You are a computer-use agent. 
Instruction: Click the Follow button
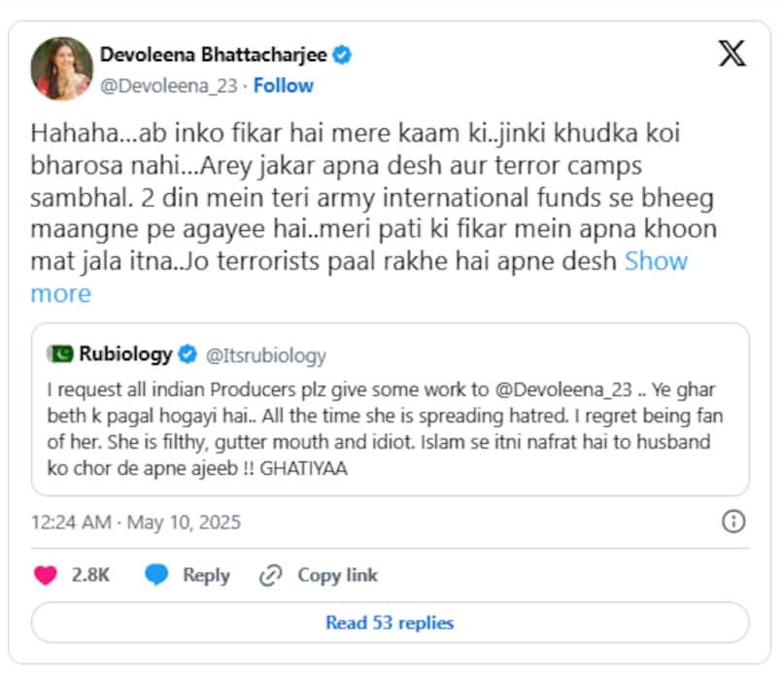pyautogui.click(x=283, y=85)
